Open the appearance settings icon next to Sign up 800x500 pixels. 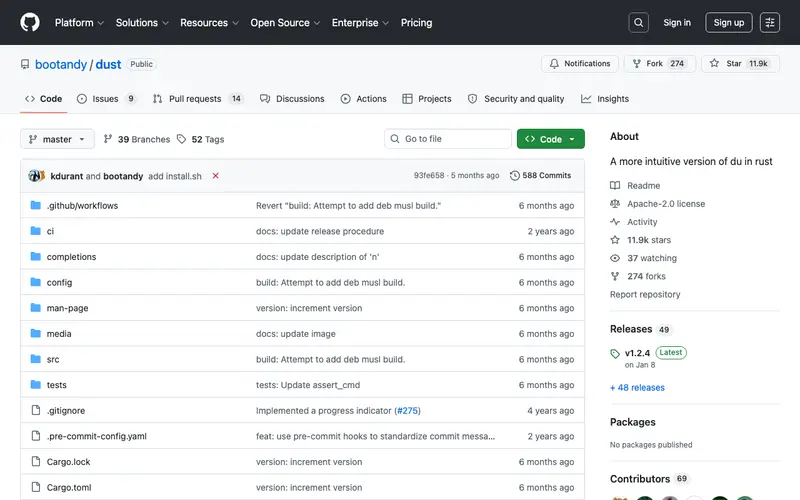click(769, 22)
